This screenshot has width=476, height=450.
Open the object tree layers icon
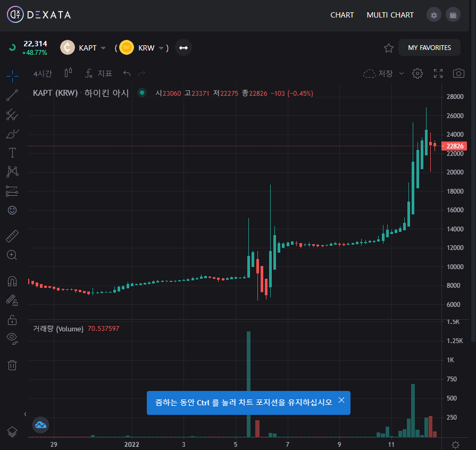pyautogui.click(x=12, y=431)
